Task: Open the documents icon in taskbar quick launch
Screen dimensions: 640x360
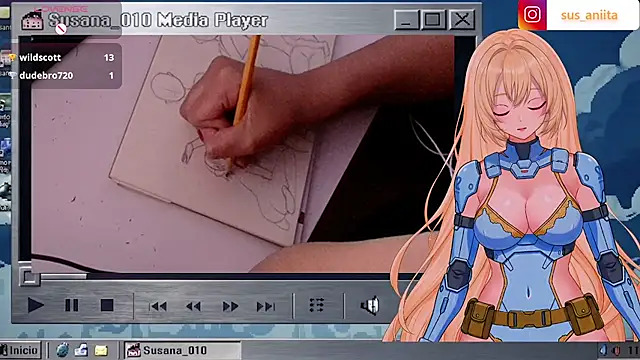Action: coord(81,350)
